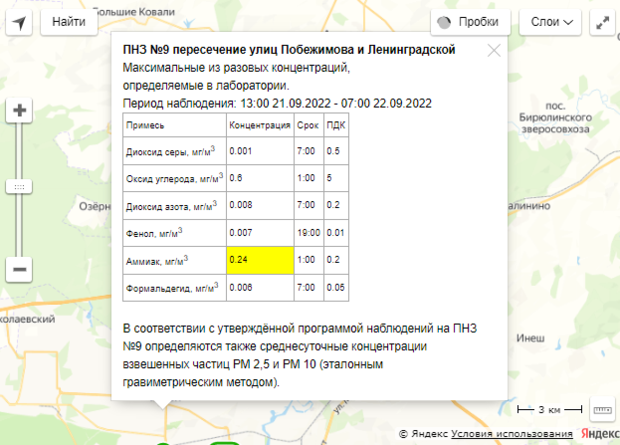
Task: Close the ПНЗ №9 info balloon
Action: (493, 50)
